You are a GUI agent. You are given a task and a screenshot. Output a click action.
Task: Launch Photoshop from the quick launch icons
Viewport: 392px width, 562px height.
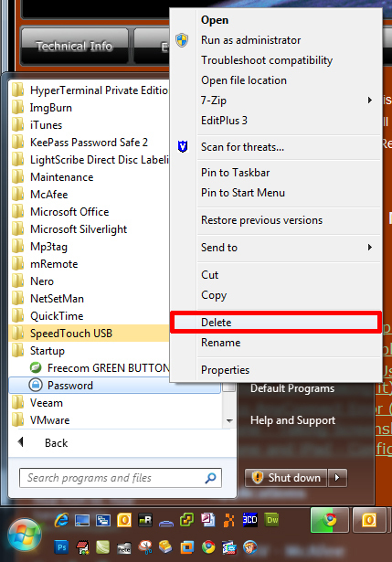[x=61, y=547]
